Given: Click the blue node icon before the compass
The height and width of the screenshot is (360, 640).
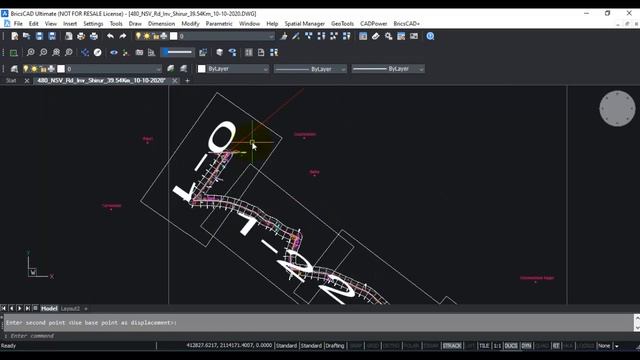Looking at the screenshot, I should [84, 52].
